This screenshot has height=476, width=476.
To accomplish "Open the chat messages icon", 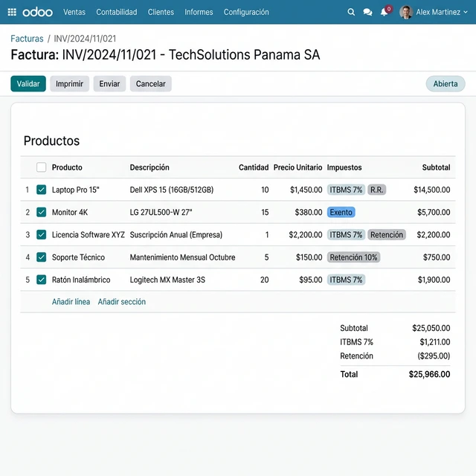I will (x=367, y=12).
